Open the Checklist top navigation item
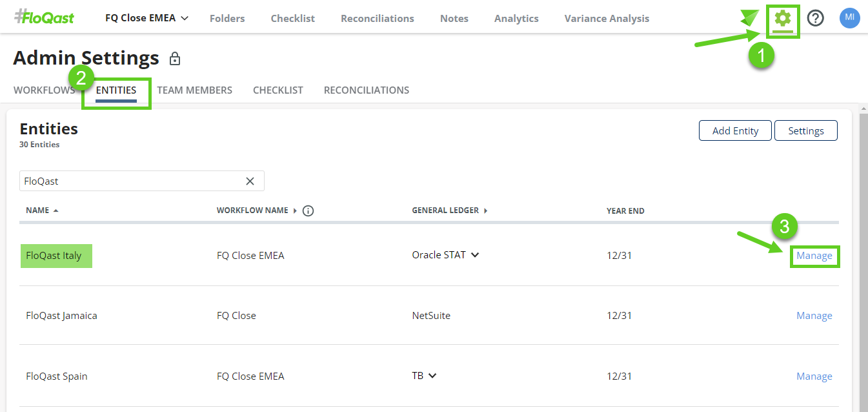868x412 pixels. tap(293, 18)
